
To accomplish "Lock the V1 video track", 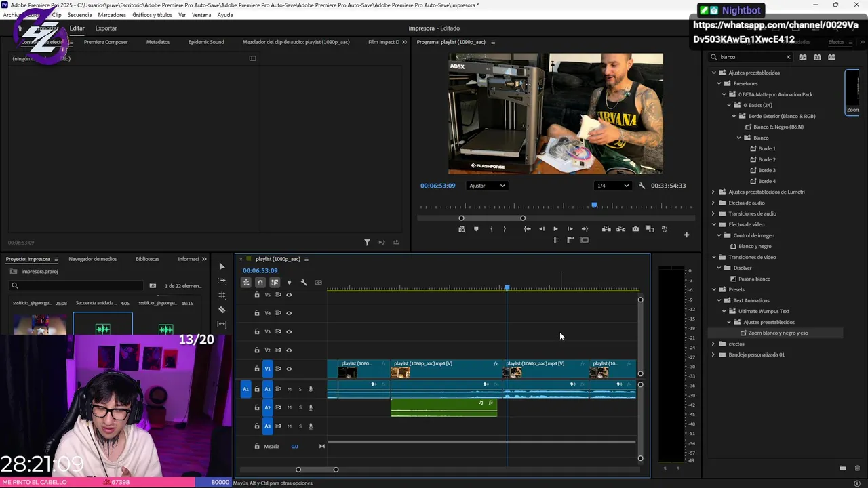I will pyautogui.click(x=257, y=369).
